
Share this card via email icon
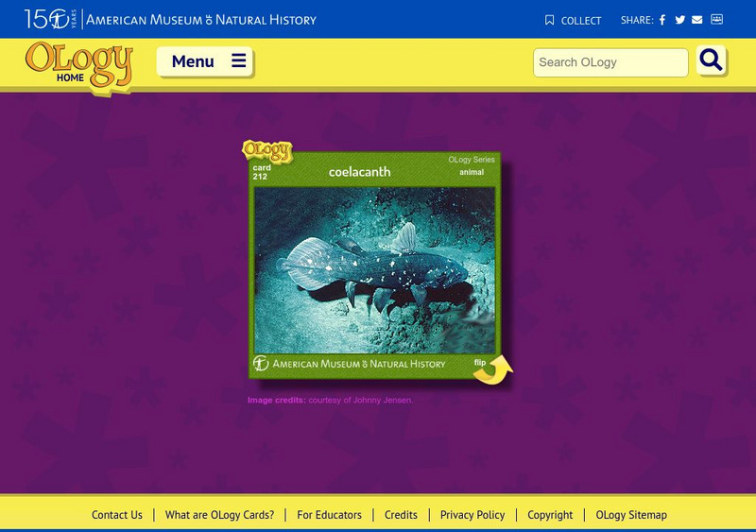click(x=697, y=20)
